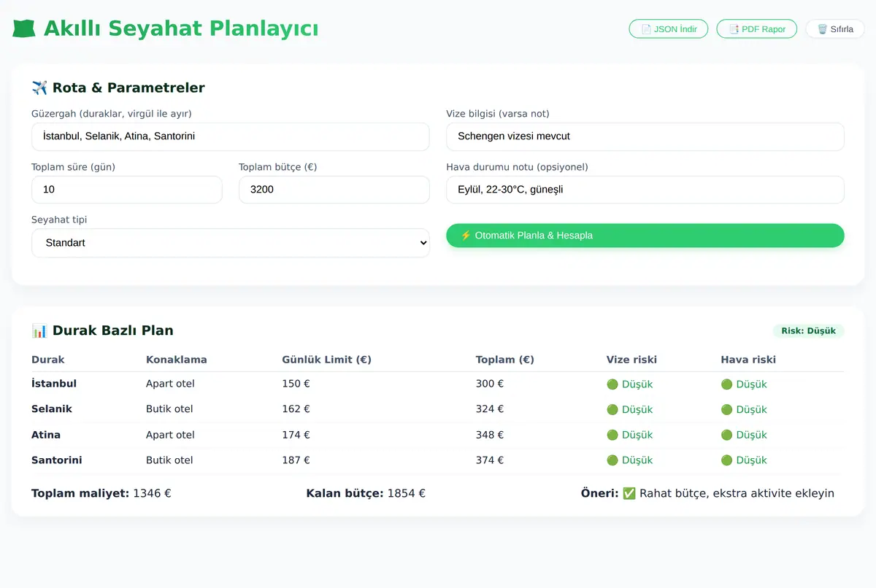Click the Konaklama column header
The width and height of the screenshot is (876, 588).
[177, 360]
